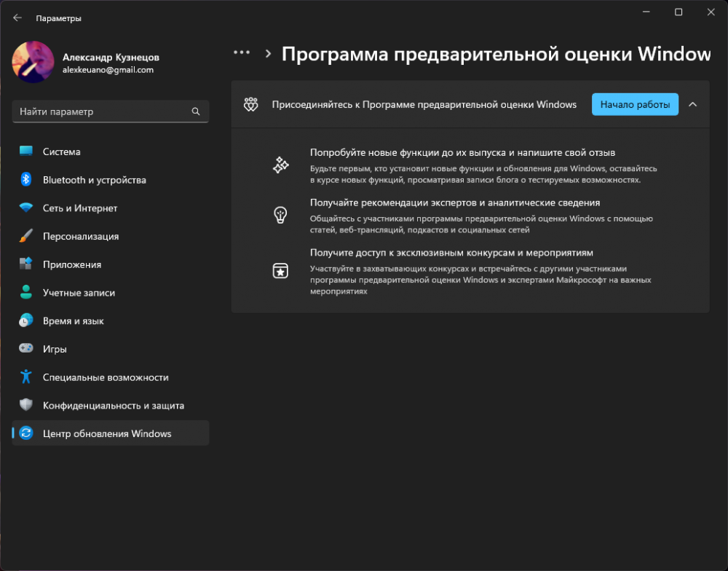Open the Система settings section

point(111,151)
